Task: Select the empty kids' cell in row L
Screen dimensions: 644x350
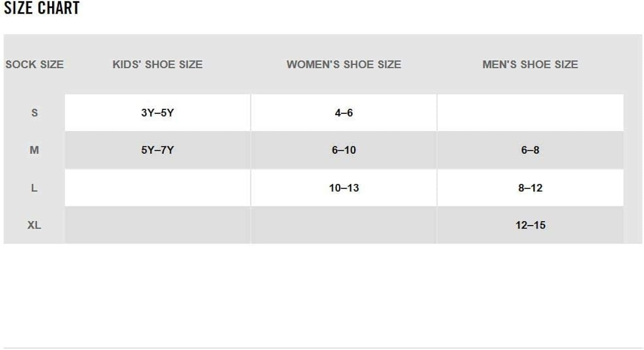Action: point(157,188)
